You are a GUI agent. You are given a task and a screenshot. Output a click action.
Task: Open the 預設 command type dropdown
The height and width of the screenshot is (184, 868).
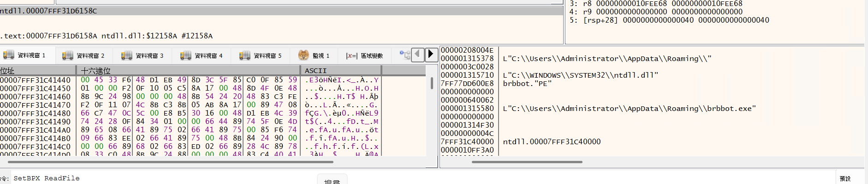(x=851, y=178)
